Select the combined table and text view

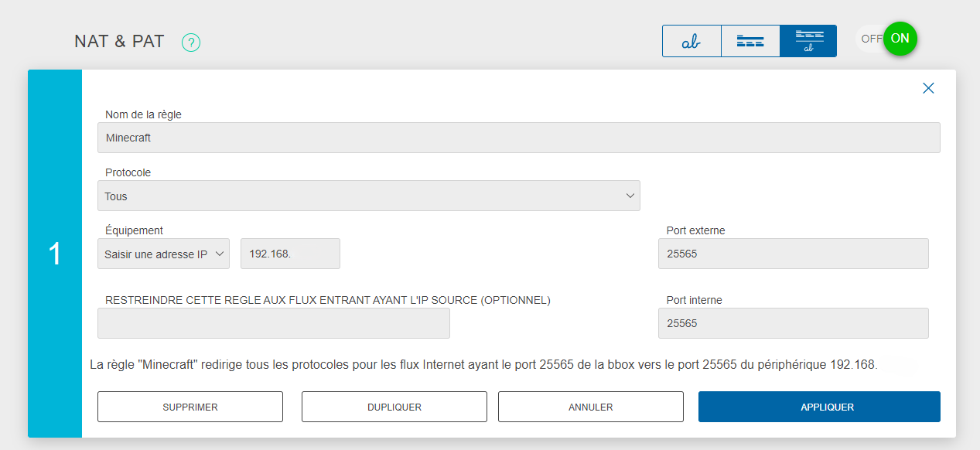(x=808, y=41)
